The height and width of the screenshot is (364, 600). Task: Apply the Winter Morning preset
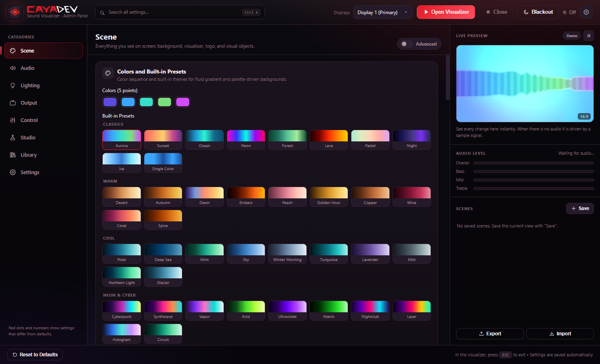pos(287,254)
